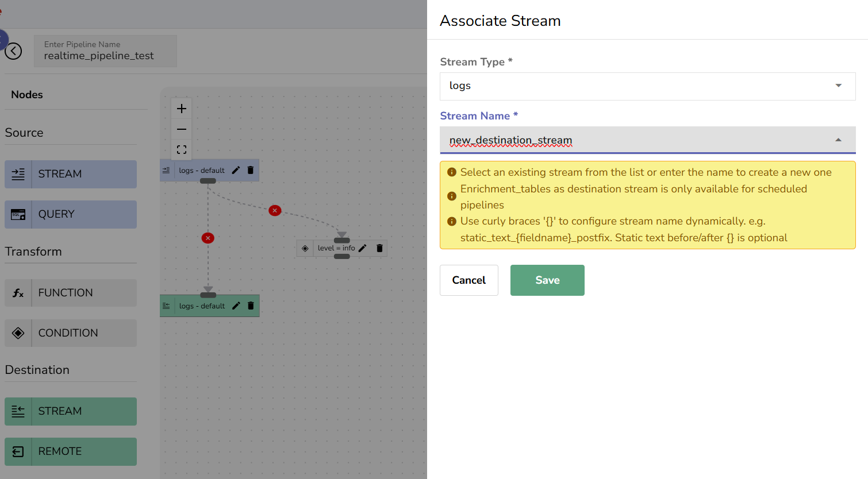Select the CONDITION transform node
Viewport: 868px width, 479px height.
coord(71,333)
